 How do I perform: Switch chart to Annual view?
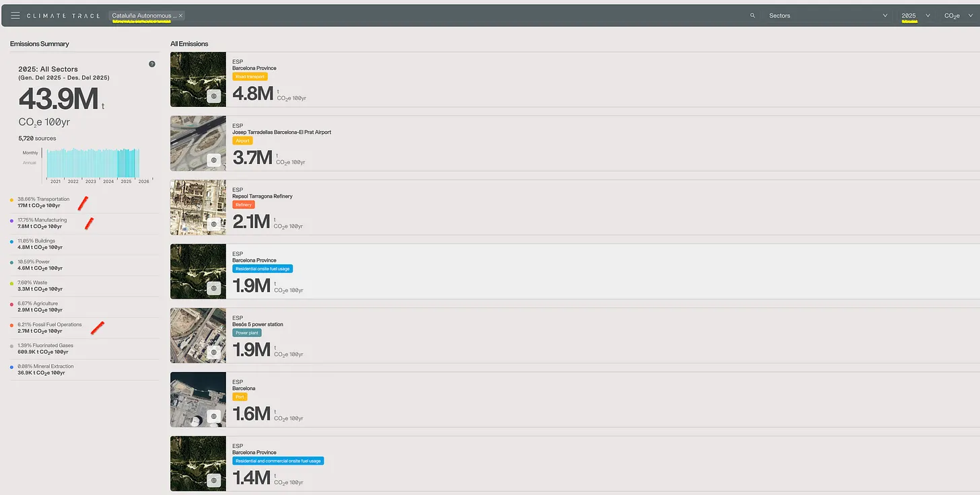pos(30,163)
